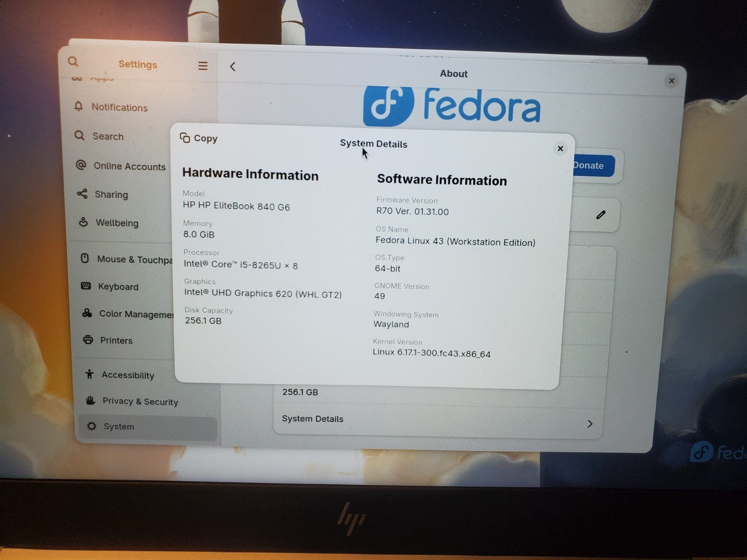747x560 pixels.
Task: Click the 256.1 GB disk capacity in dialog
Action: click(203, 321)
